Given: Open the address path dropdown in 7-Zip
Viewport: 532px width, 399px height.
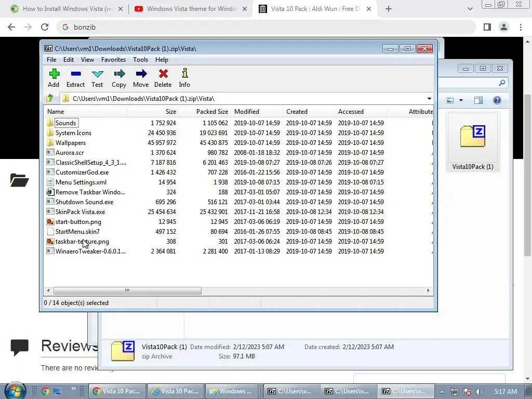Looking at the screenshot, I should 429,99.
